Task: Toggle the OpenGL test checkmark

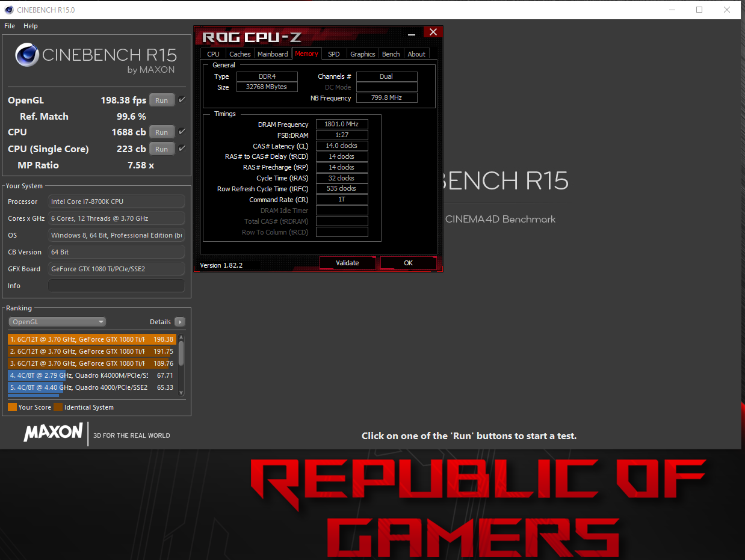Action: pyautogui.click(x=182, y=100)
